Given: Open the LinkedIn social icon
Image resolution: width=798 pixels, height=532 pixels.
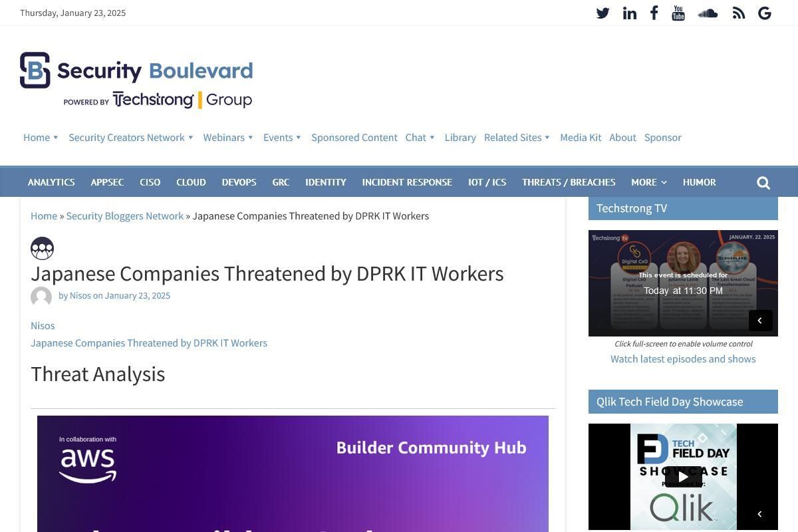Looking at the screenshot, I should (629, 13).
